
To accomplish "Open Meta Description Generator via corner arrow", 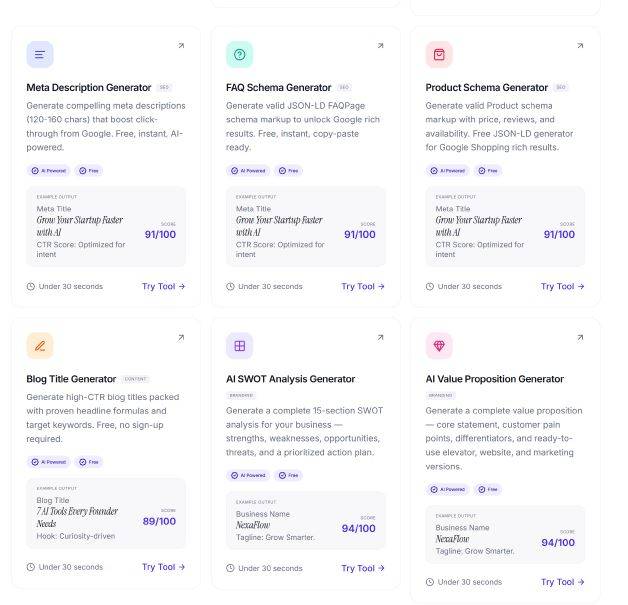I will (181, 46).
